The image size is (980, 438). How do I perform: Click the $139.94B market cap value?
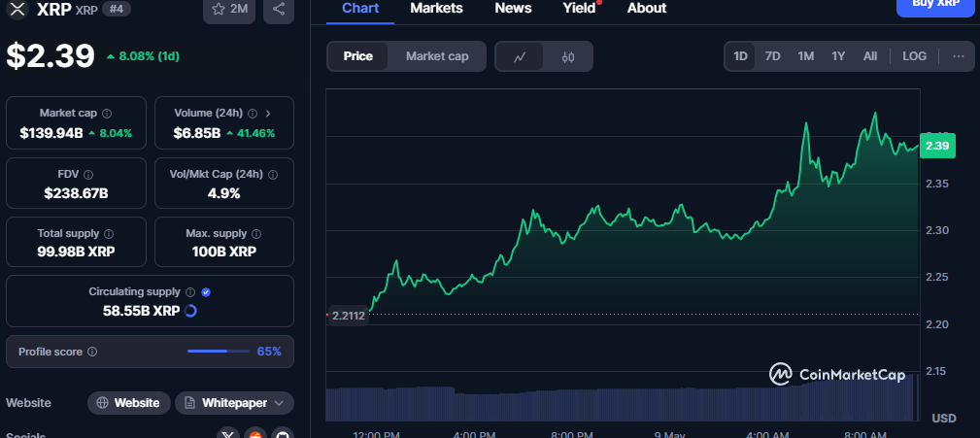coord(51,133)
